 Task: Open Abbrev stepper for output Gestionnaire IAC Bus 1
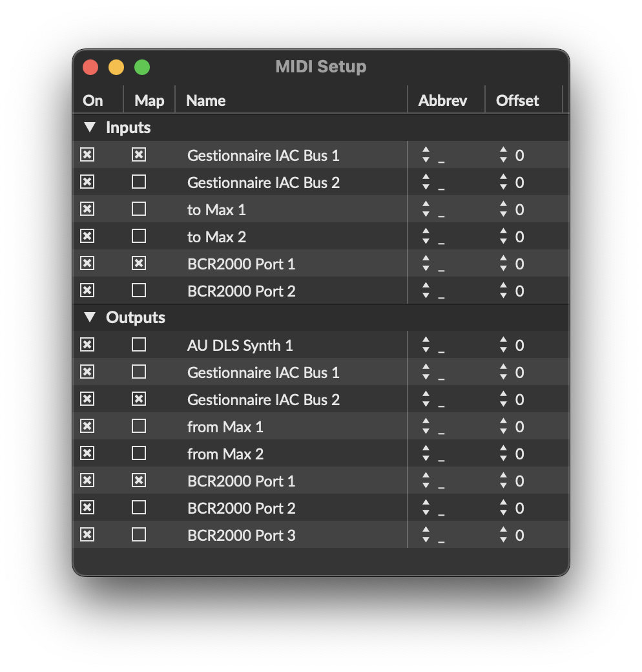coord(426,372)
